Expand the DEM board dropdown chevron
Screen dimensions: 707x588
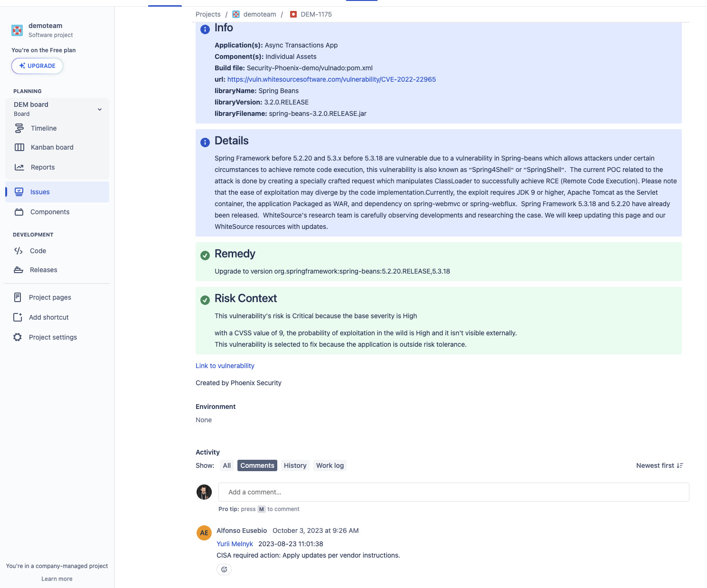point(100,109)
